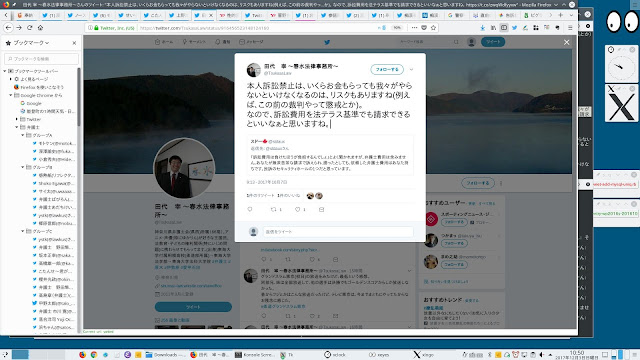Click the Twitter bird logo in top bar
Image resolution: width=640 pixels, height=360 pixels.
[x=327, y=42]
